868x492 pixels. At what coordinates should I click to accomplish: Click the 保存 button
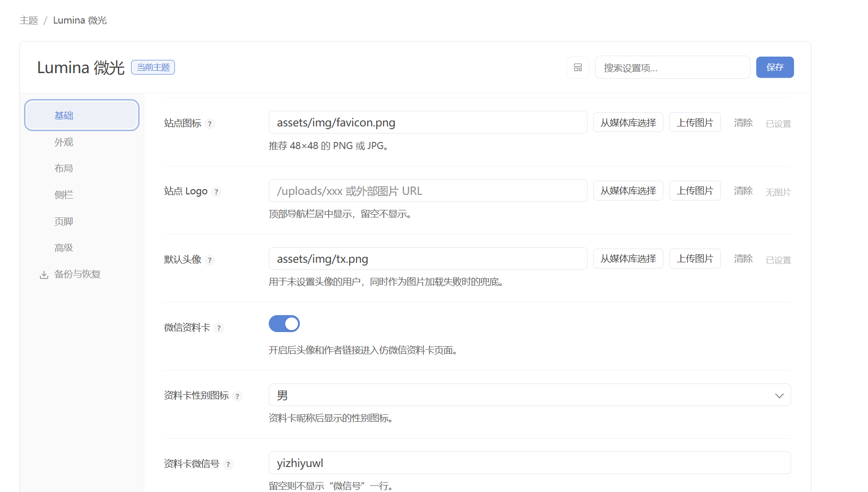pyautogui.click(x=775, y=67)
